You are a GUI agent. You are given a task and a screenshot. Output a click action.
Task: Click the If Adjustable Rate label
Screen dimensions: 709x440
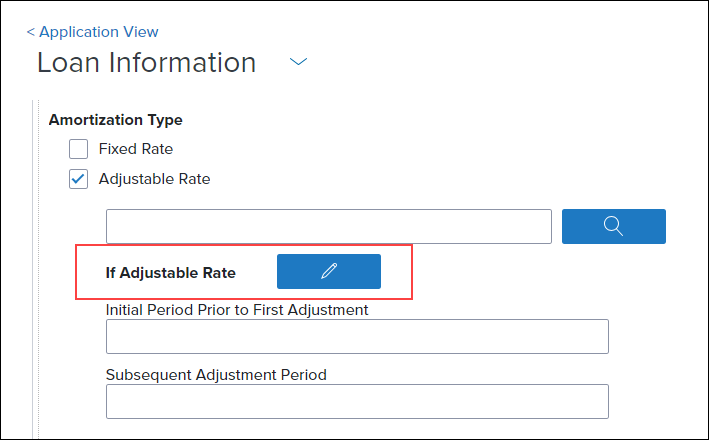tap(170, 273)
